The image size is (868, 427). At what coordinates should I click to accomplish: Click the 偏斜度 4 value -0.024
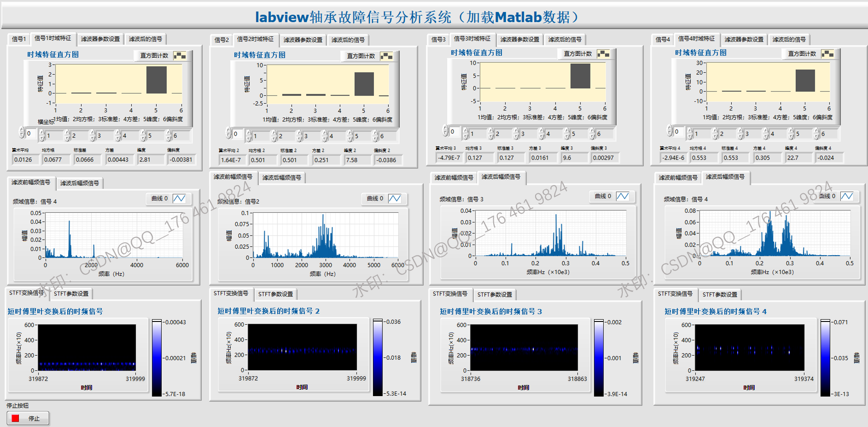pos(829,158)
